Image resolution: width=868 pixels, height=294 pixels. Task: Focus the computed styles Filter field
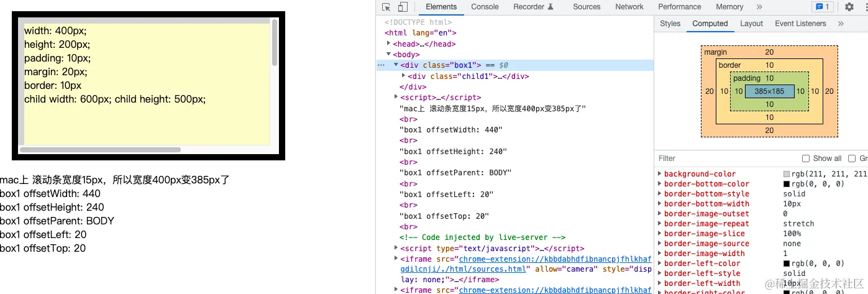click(x=727, y=158)
